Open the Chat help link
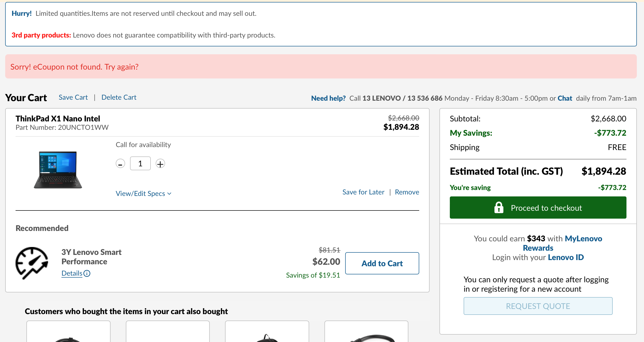This screenshot has width=644, height=342. pos(565,98)
